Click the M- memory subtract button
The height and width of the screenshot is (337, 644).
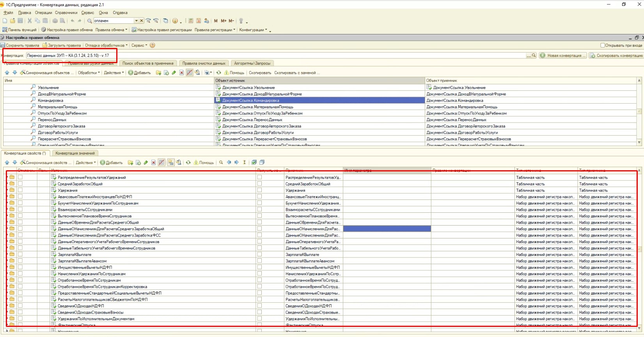tap(231, 21)
